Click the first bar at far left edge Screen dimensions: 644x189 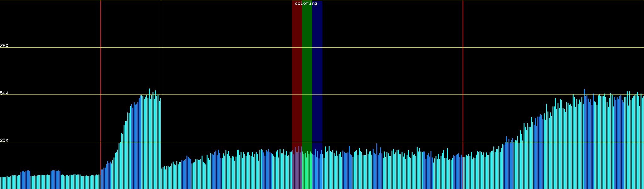click(x=1, y=183)
